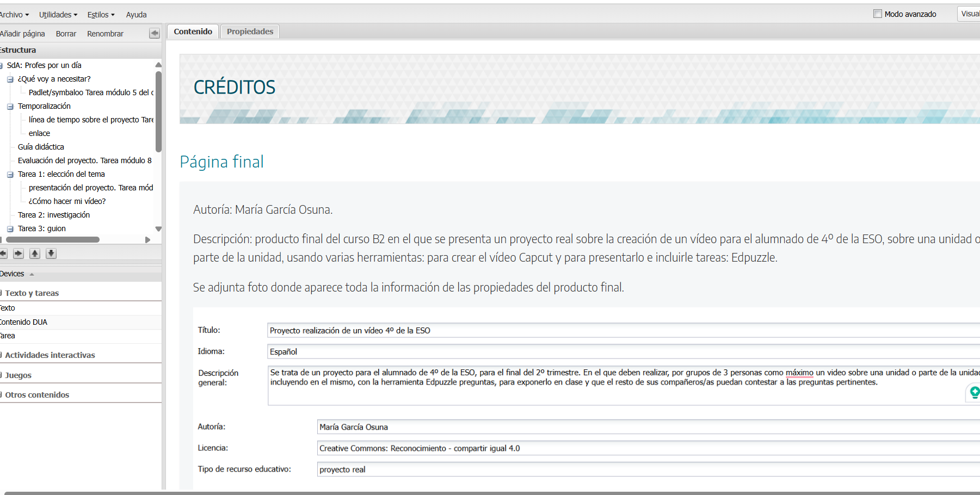Screen dimensions: 980x495
Task: Click the structure tree scroll-up arrow
Action: [x=158, y=65]
